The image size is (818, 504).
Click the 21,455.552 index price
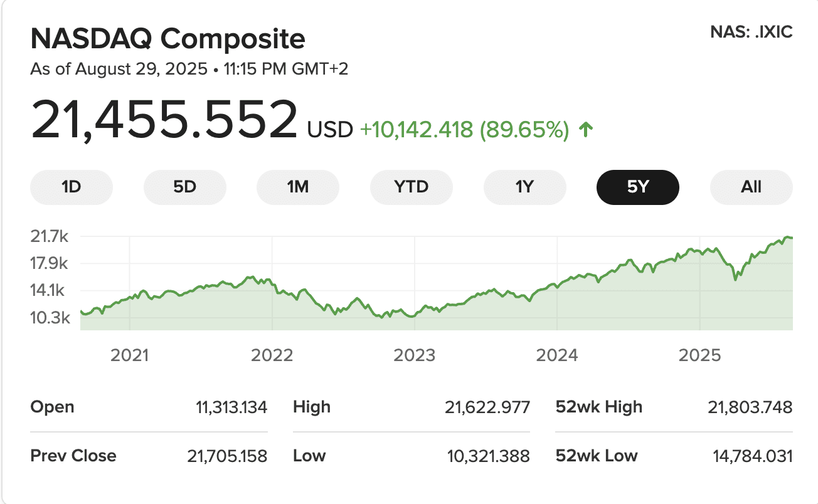[x=164, y=119]
